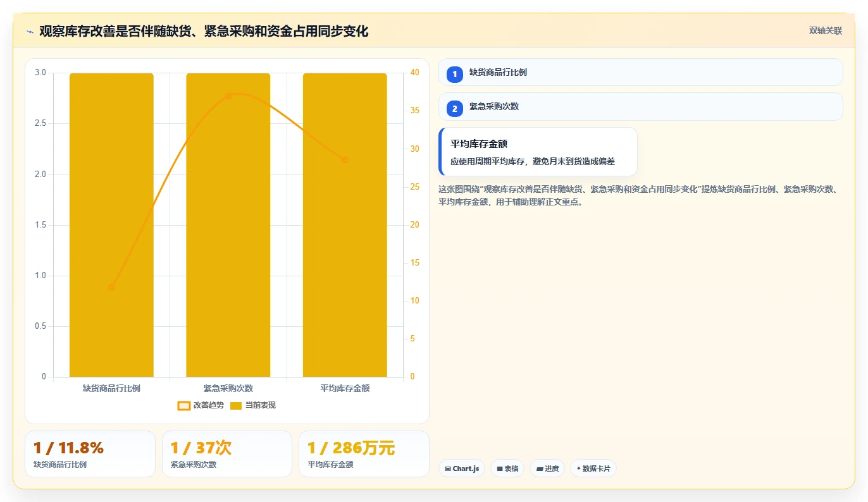Click the lightning icon beside the title
868x502 pixels.
[x=30, y=32]
